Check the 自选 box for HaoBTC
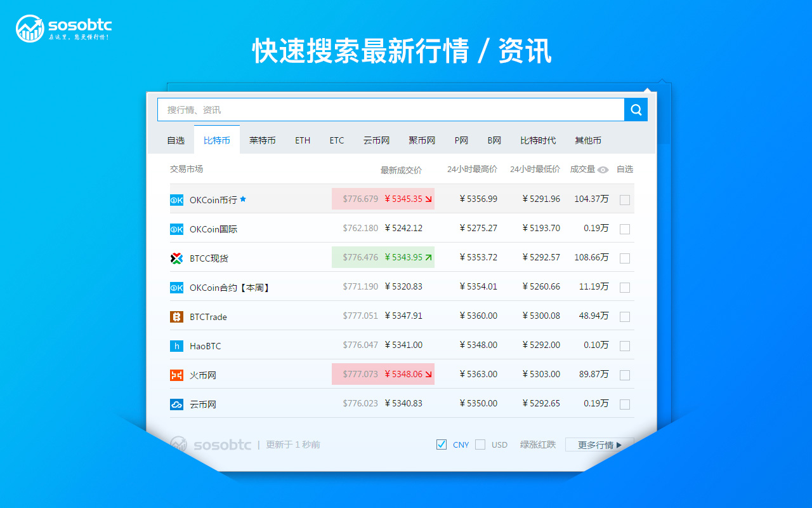Screen dimensions: 812x508 625,346
